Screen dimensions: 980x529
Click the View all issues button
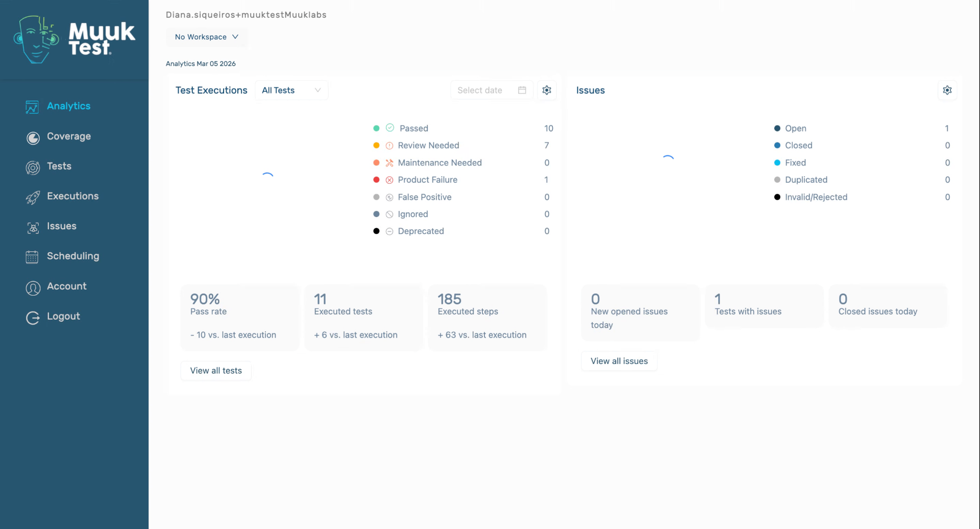(618, 360)
